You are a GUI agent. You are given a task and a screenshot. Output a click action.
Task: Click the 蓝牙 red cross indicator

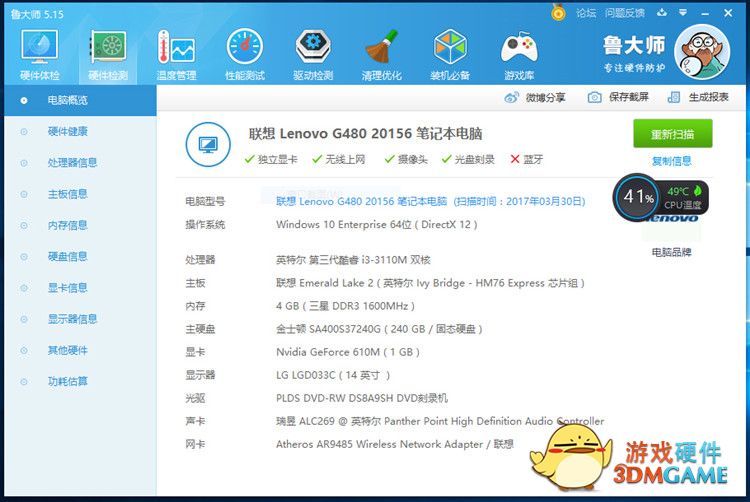click(x=515, y=159)
